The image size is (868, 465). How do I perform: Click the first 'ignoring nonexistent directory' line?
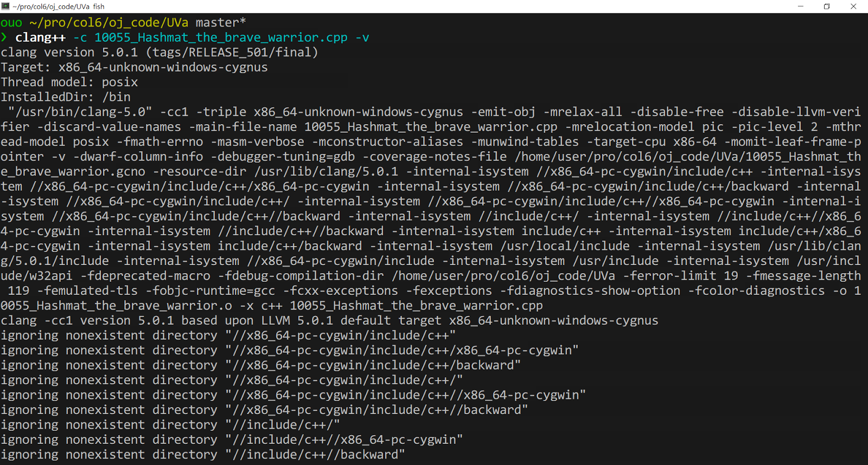click(228, 335)
